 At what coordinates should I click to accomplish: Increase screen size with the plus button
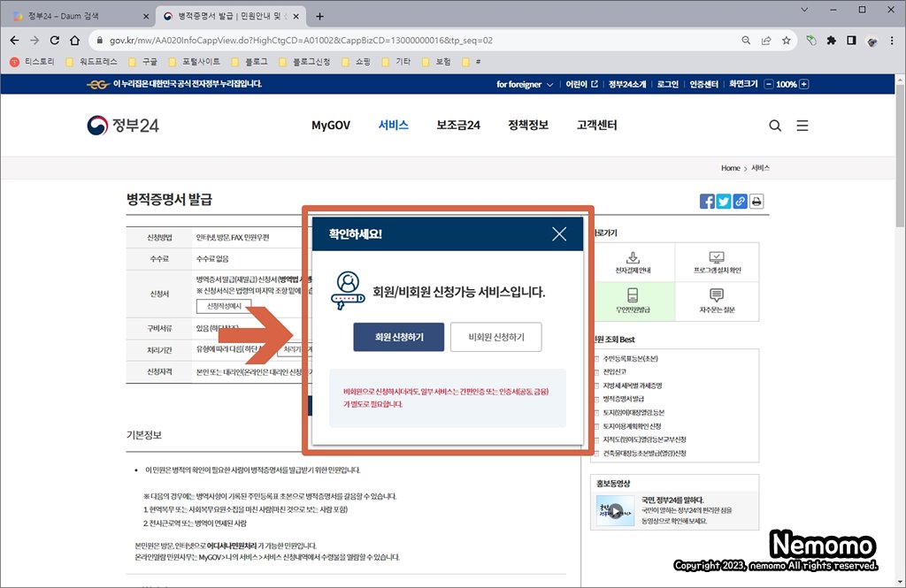tap(803, 84)
